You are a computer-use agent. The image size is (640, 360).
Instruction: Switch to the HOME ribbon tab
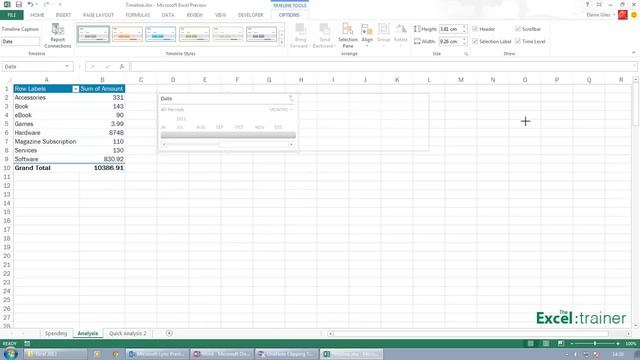tap(37, 15)
